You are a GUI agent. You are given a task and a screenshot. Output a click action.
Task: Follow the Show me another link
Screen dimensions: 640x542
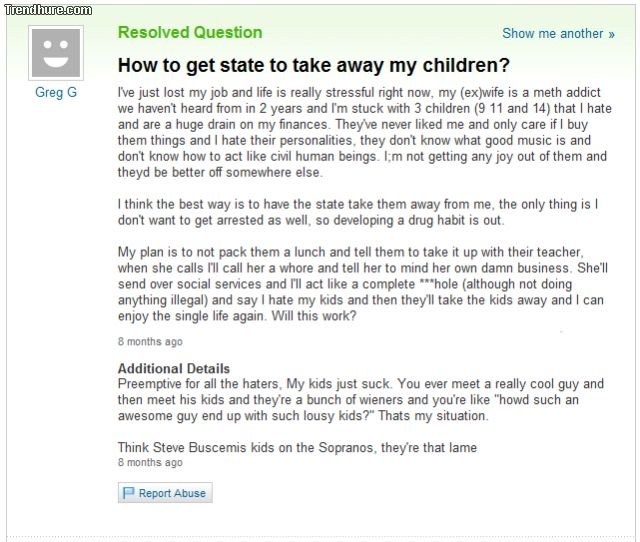(552, 33)
